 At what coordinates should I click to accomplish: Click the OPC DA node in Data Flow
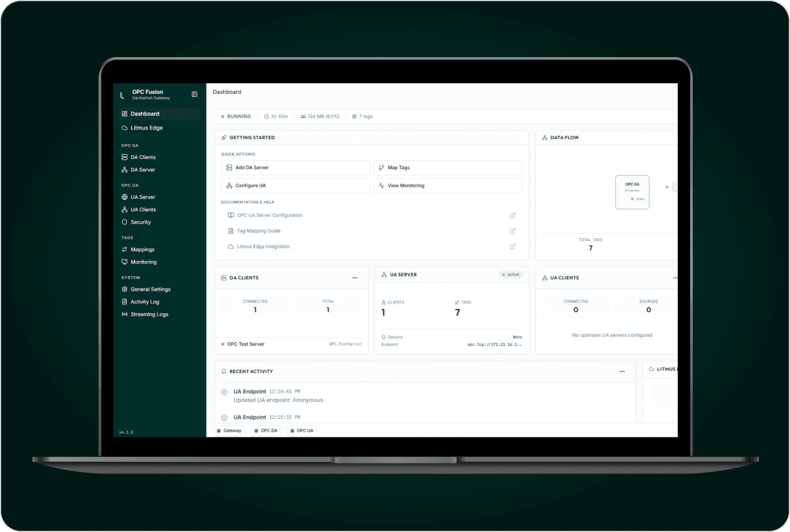632,192
